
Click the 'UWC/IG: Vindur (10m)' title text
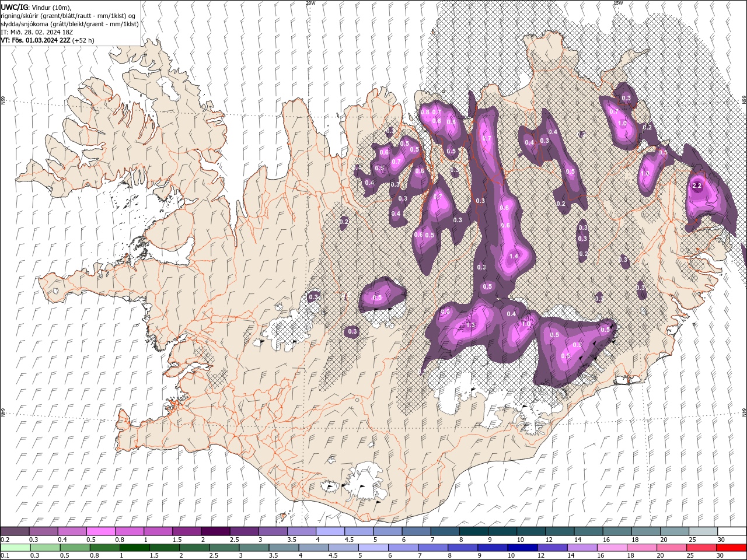coord(36,7)
